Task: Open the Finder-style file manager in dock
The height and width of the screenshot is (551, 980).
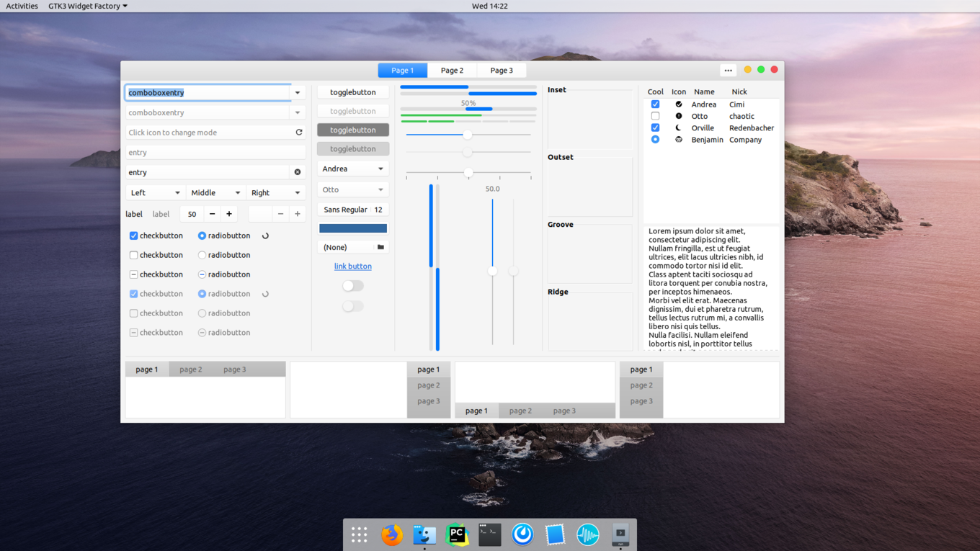Action: (x=424, y=534)
